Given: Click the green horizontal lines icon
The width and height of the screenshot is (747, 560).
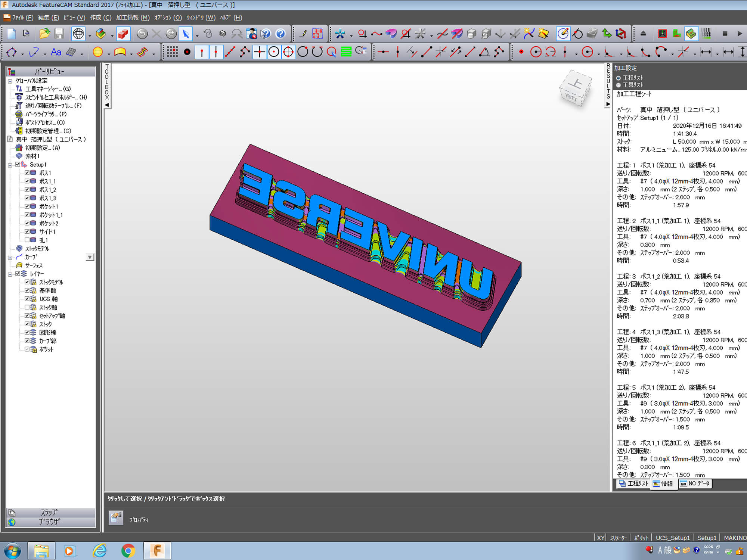Looking at the screenshot, I should (346, 52).
